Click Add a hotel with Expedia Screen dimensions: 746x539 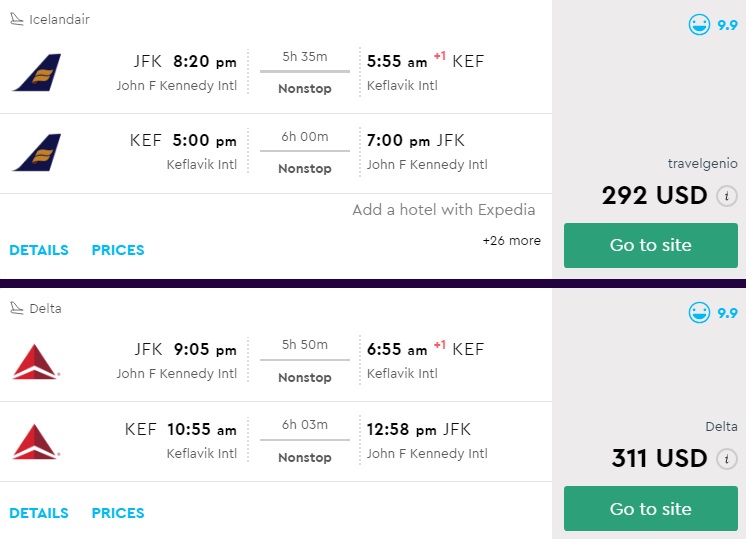(443, 210)
